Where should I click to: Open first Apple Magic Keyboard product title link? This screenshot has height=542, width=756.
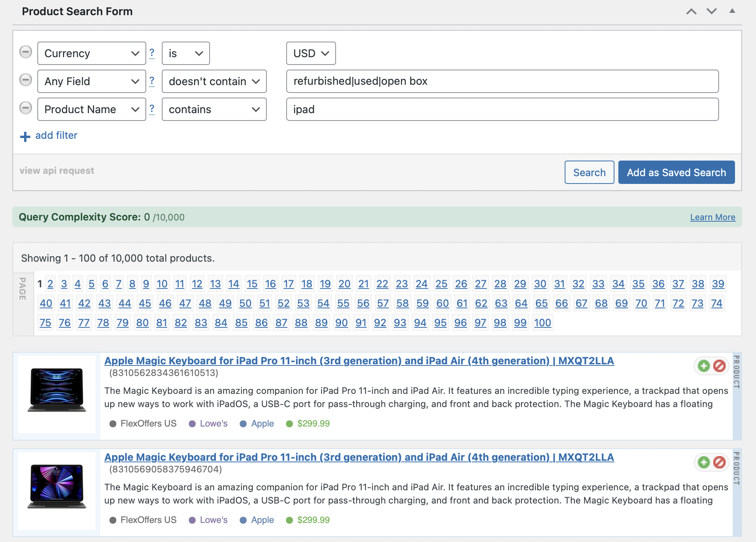coord(359,361)
